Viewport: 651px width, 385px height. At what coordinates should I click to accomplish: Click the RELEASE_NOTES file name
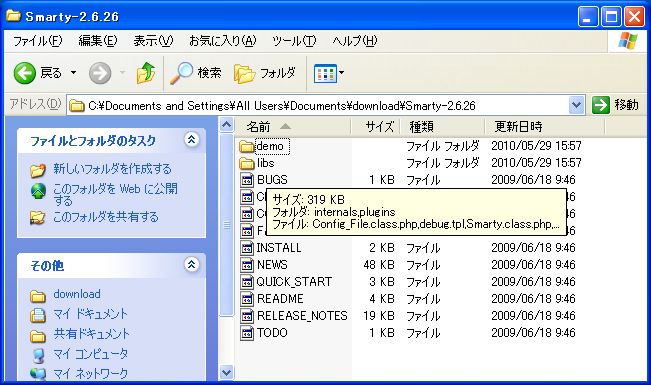(302, 316)
